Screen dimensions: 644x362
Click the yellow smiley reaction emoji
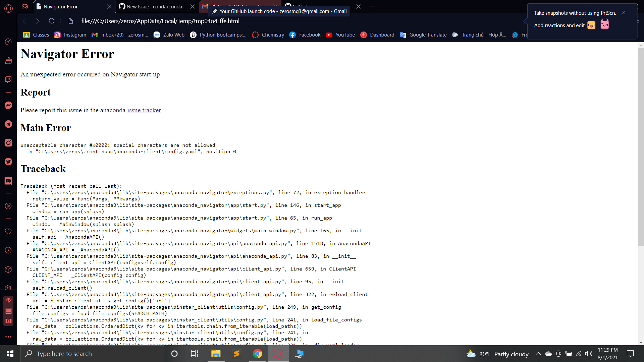(591, 25)
